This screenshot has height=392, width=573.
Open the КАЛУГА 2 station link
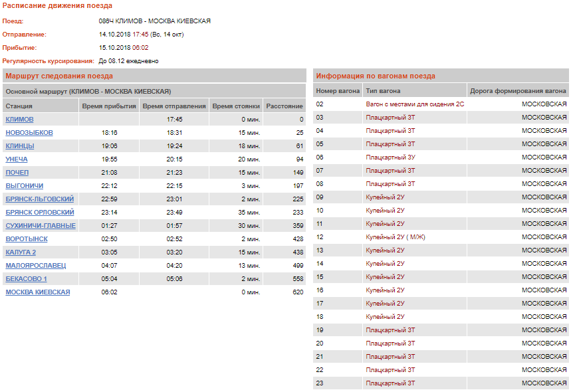pos(21,252)
